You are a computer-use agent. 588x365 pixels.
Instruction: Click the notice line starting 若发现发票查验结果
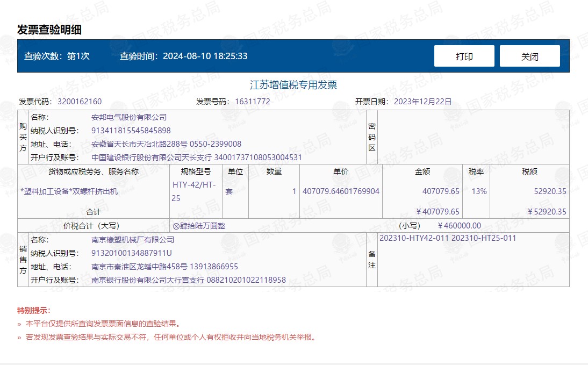coord(170,337)
